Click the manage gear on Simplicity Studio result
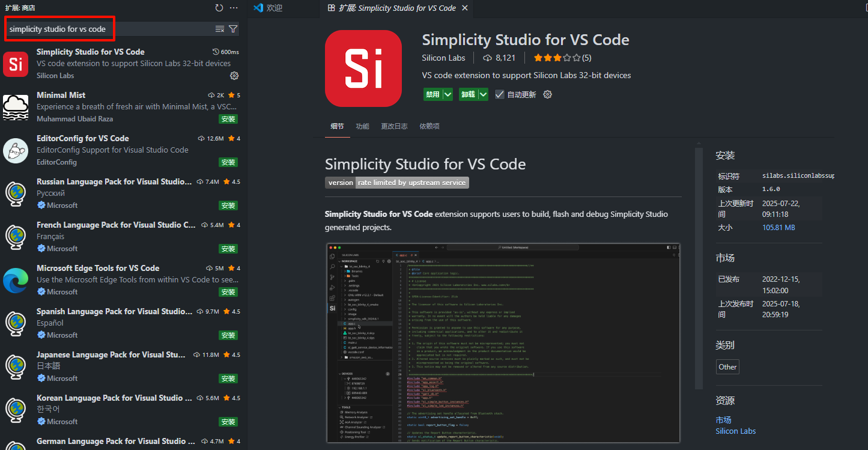The height and width of the screenshot is (450, 868). (234, 75)
